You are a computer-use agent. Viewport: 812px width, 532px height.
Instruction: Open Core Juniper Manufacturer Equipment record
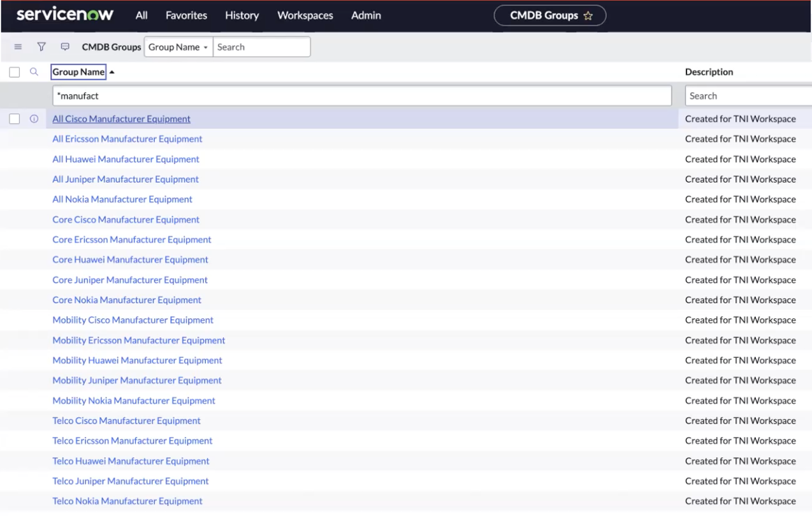(130, 280)
